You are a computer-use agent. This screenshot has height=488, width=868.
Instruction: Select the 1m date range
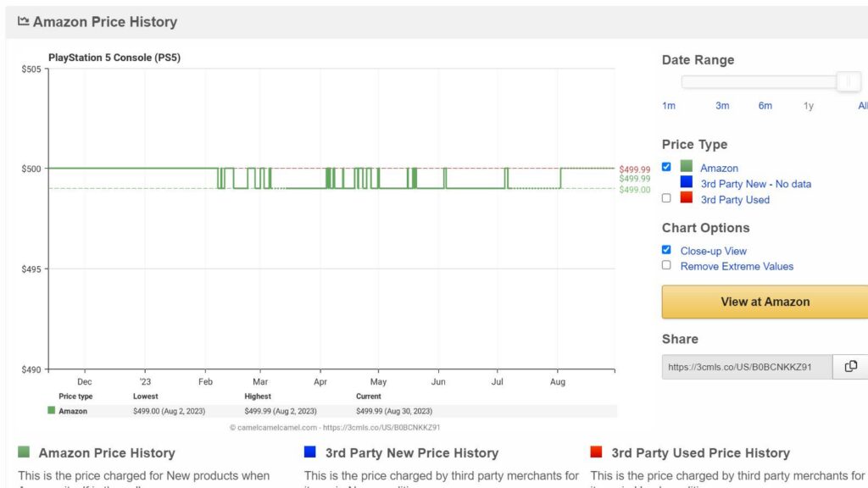click(x=669, y=106)
